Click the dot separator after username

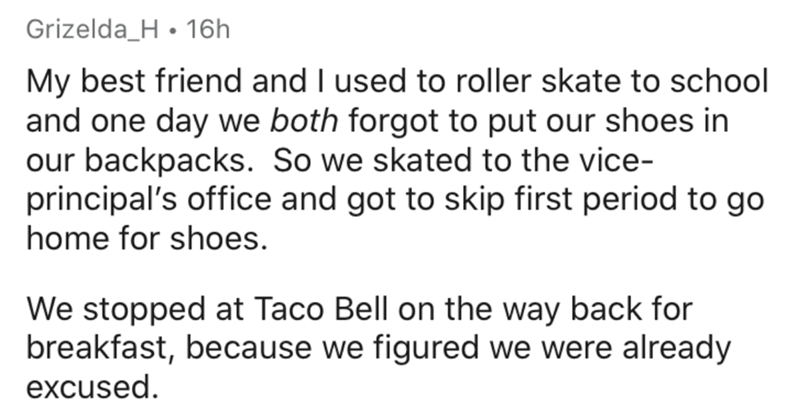coord(173,31)
